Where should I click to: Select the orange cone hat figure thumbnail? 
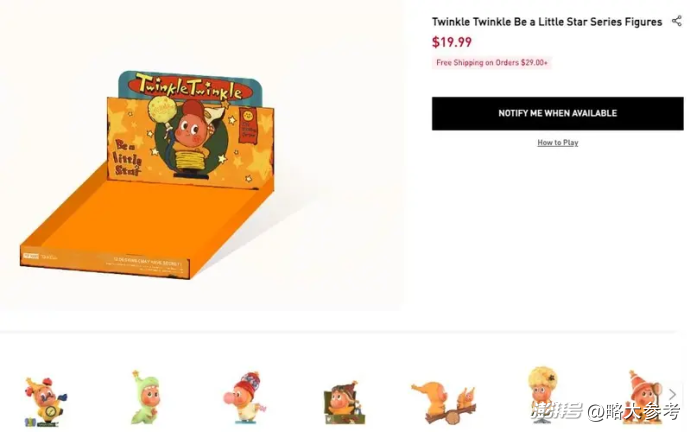click(x=642, y=397)
